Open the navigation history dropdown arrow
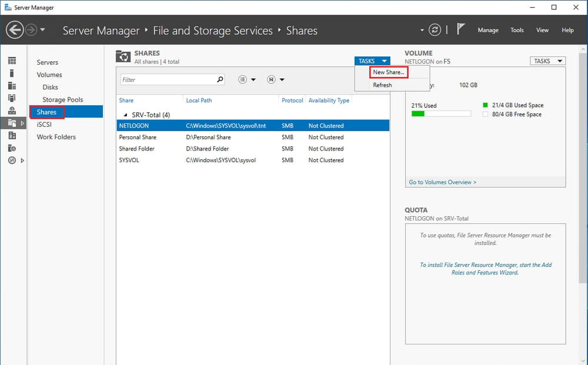This screenshot has width=588, height=365. click(x=42, y=29)
